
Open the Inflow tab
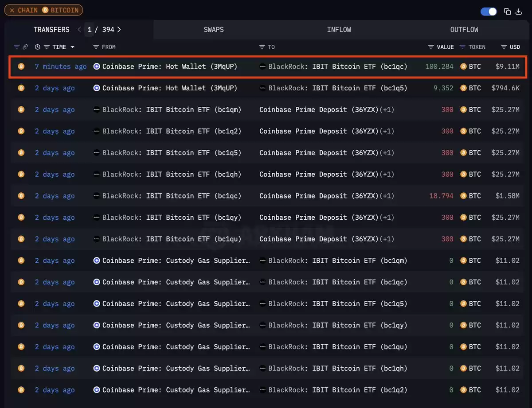[339, 30]
